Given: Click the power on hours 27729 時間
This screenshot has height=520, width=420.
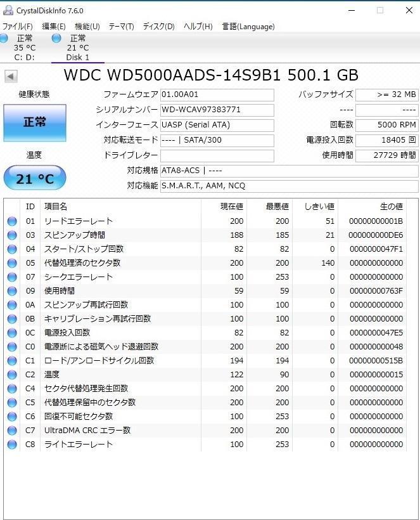Looking at the screenshot, I should (387, 155).
